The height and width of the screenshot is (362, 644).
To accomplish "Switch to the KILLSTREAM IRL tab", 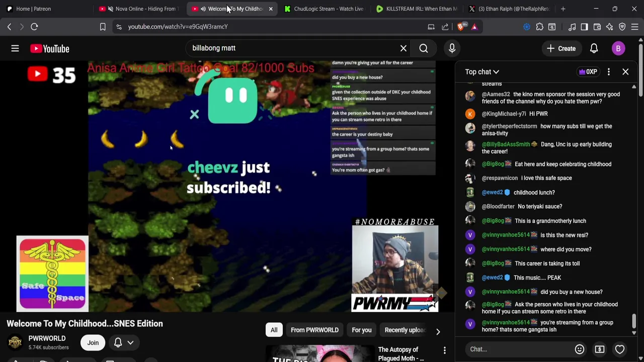I will pyautogui.click(x=417, y=9).
